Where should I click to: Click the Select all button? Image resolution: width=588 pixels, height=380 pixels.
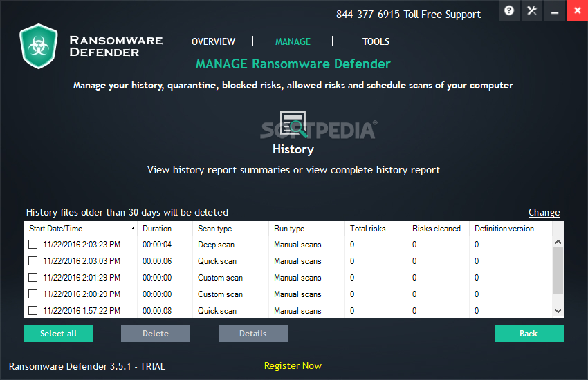(59, 333)
